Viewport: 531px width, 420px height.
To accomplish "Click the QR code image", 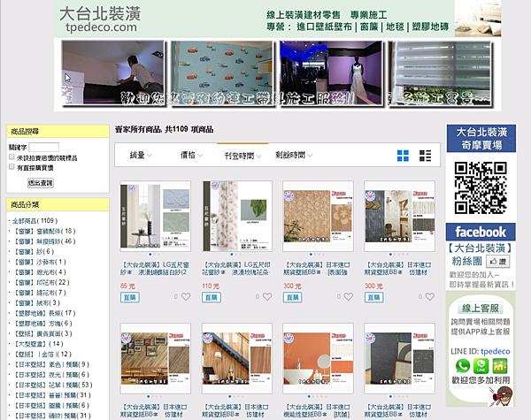I will pyautogui.click(x=481, y=187).
